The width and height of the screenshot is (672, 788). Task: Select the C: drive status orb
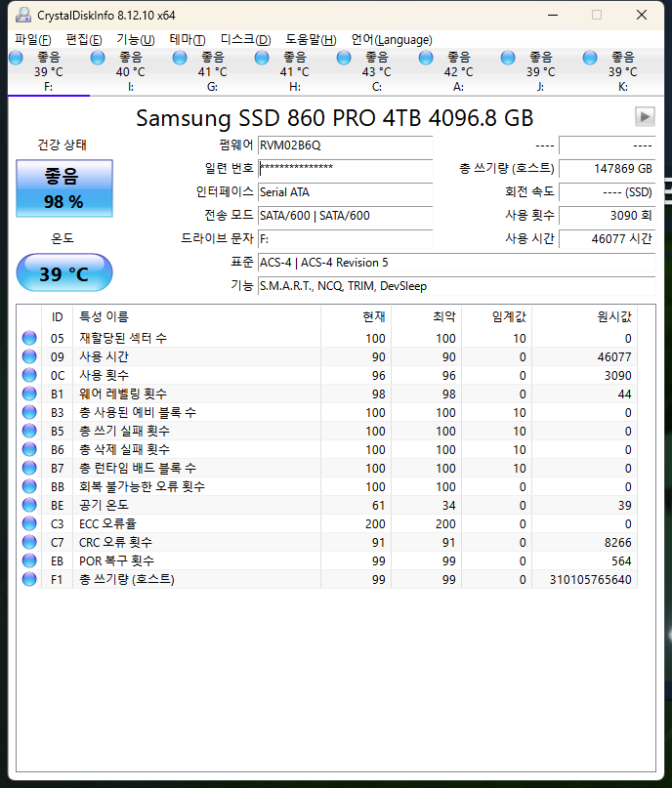(344, 59)
